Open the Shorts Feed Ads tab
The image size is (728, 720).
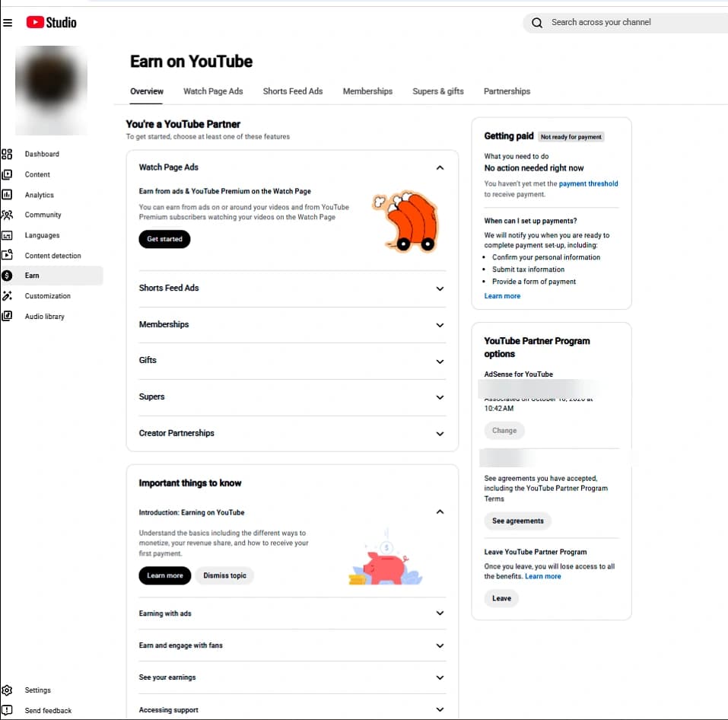pyautogui.click(x=293, y=91)
